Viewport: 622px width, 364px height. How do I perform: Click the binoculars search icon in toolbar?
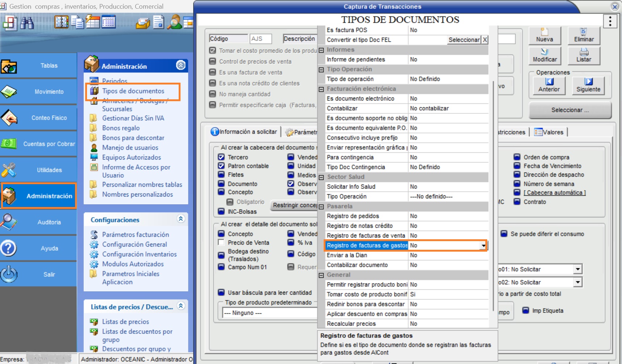(27, 23)
